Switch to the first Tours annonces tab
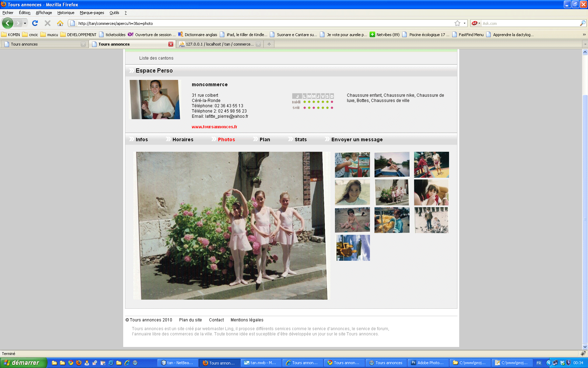This screenshot has width=588, height=368. tap(44, 44)
